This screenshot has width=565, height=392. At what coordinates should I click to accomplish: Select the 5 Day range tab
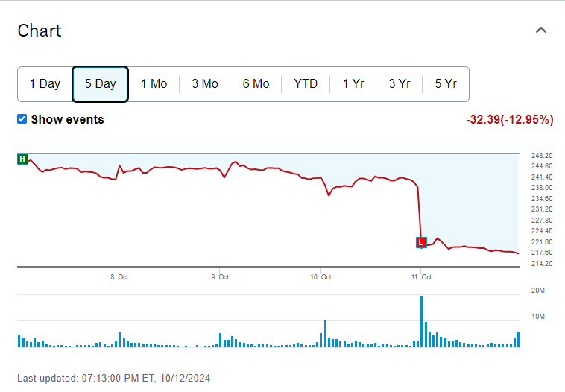tap(100, 84)
